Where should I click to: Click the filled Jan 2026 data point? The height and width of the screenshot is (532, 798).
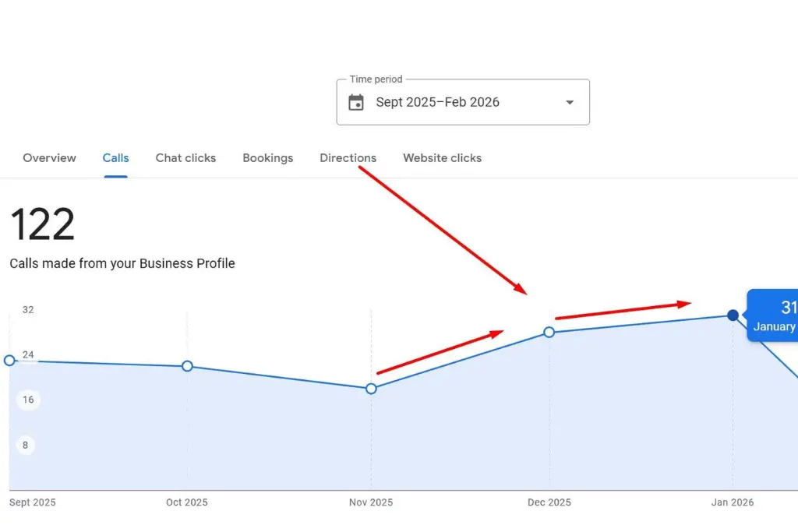pos(733,315)
